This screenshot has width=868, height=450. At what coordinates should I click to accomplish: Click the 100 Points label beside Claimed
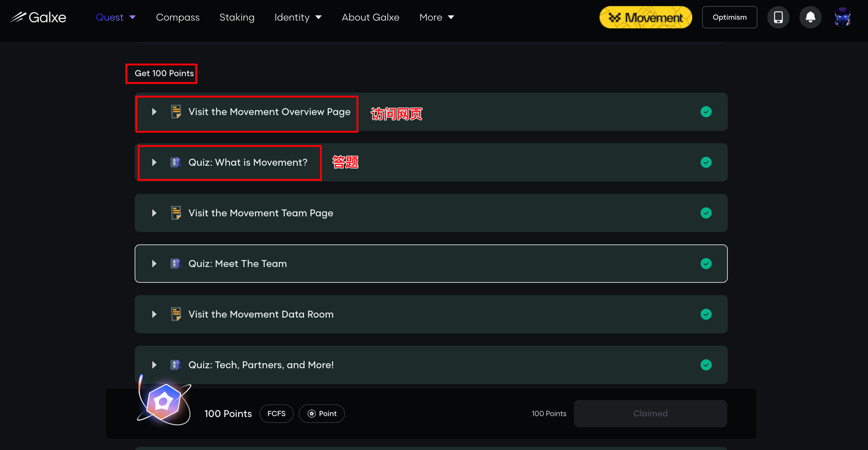[x=549, y=414]
